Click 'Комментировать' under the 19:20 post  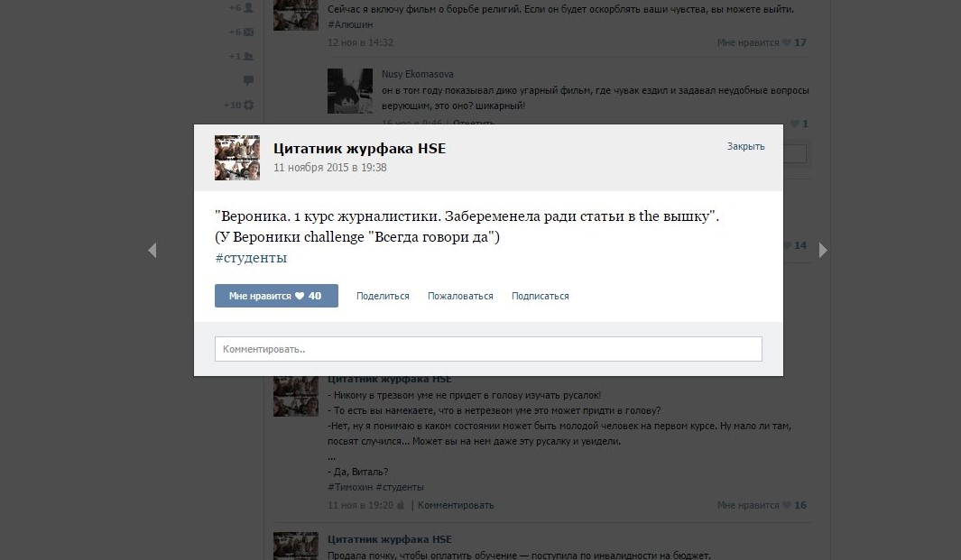tap(456, 506)
